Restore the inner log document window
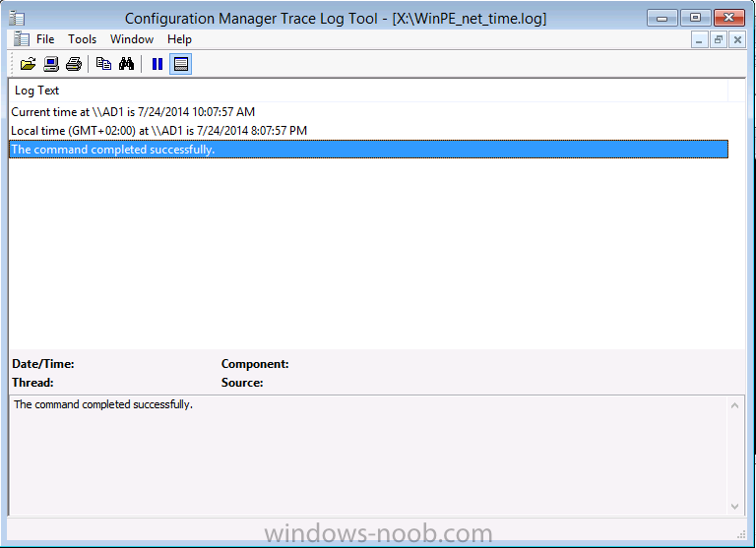The height and width of the screenshot is (548, 756). 719,39
